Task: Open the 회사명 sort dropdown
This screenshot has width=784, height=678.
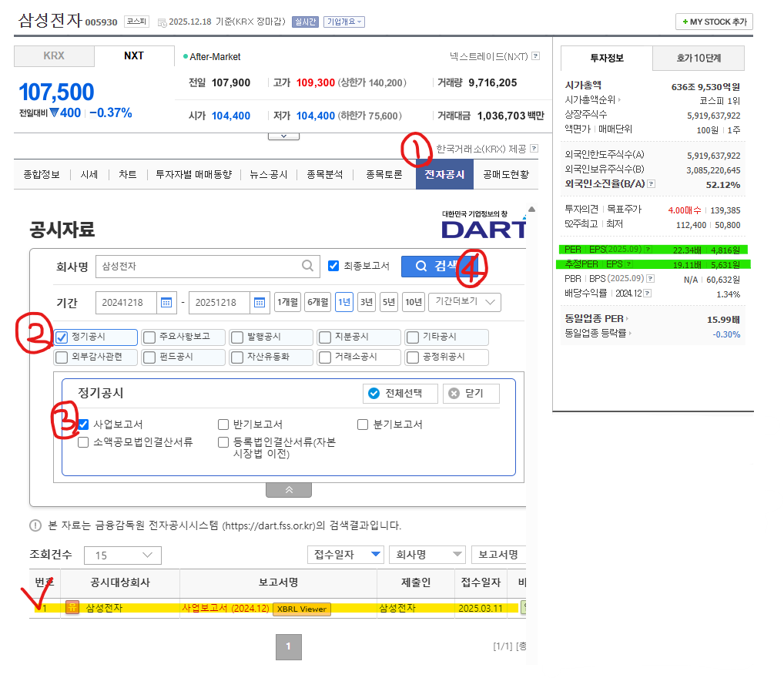Action: (x=427, y=555)
